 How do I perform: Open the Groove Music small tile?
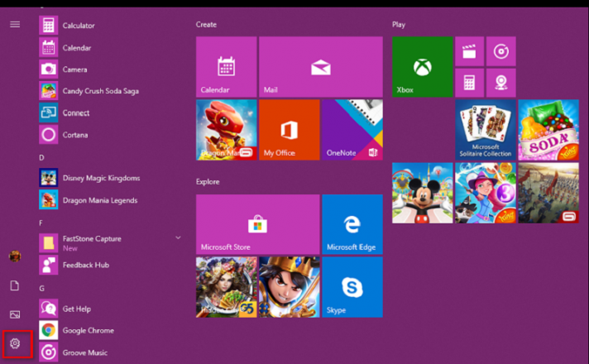click(x=501, y=51)
